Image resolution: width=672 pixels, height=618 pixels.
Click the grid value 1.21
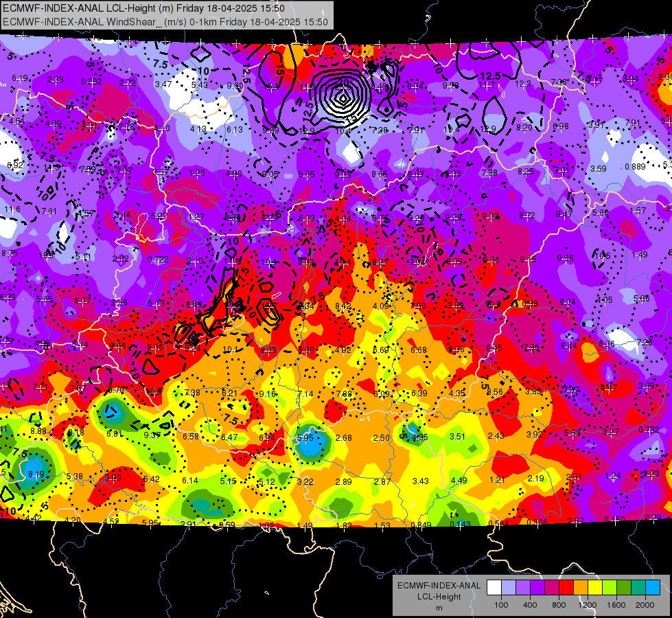497,479
